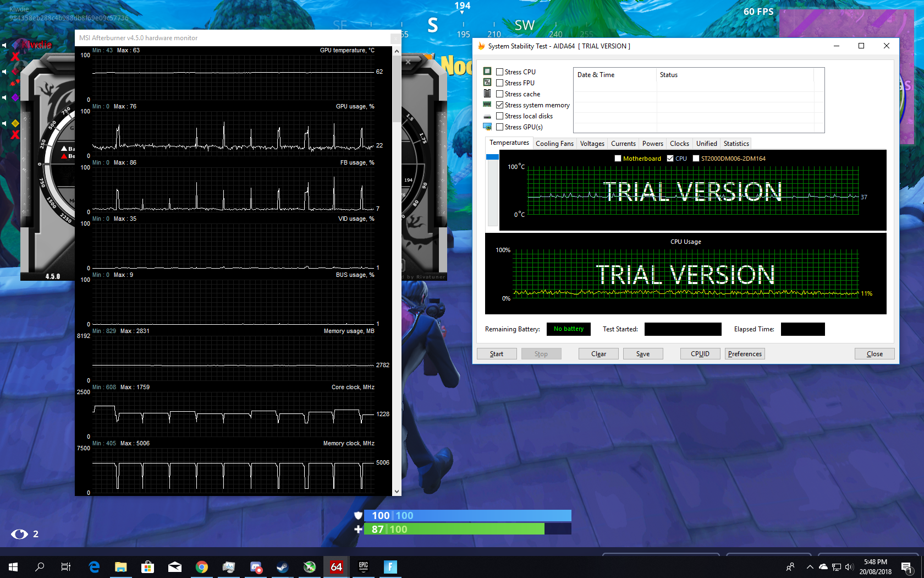Switch to the Currents tab
The image size is (924, 578).
[x=623, y=144]
